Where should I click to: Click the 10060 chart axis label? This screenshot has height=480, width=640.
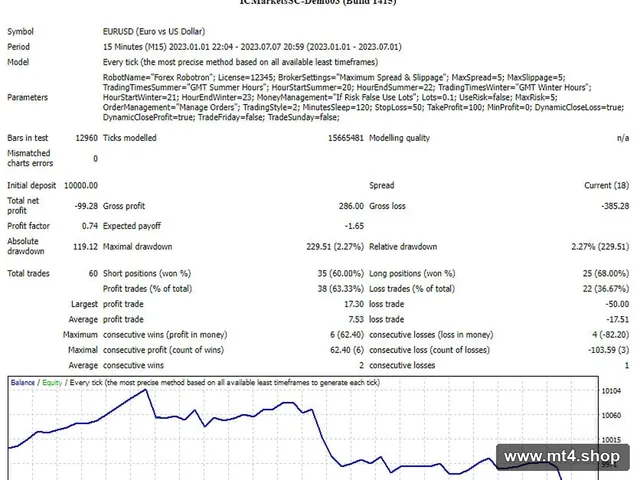click(611, 416)
